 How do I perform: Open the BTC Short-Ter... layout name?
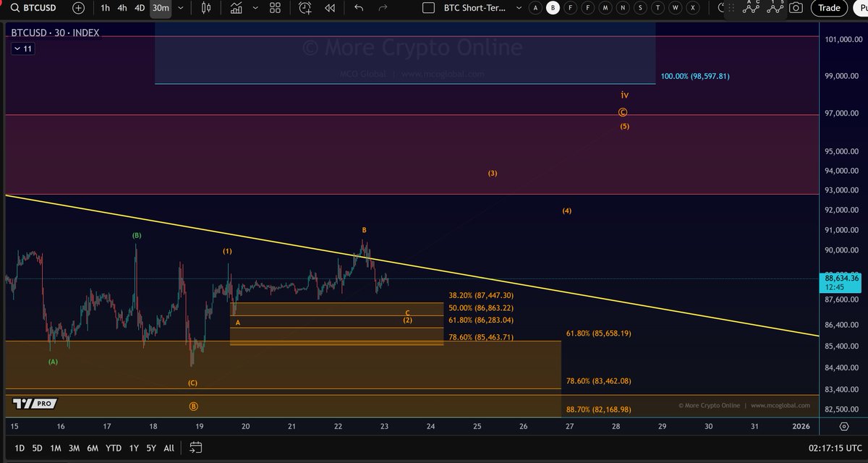click(x=475, y=8)
